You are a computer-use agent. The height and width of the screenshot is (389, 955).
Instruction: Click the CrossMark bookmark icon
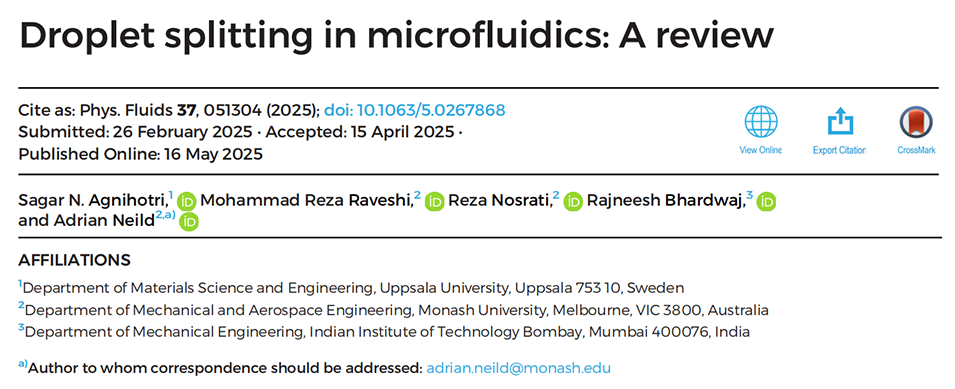(916, 122)
